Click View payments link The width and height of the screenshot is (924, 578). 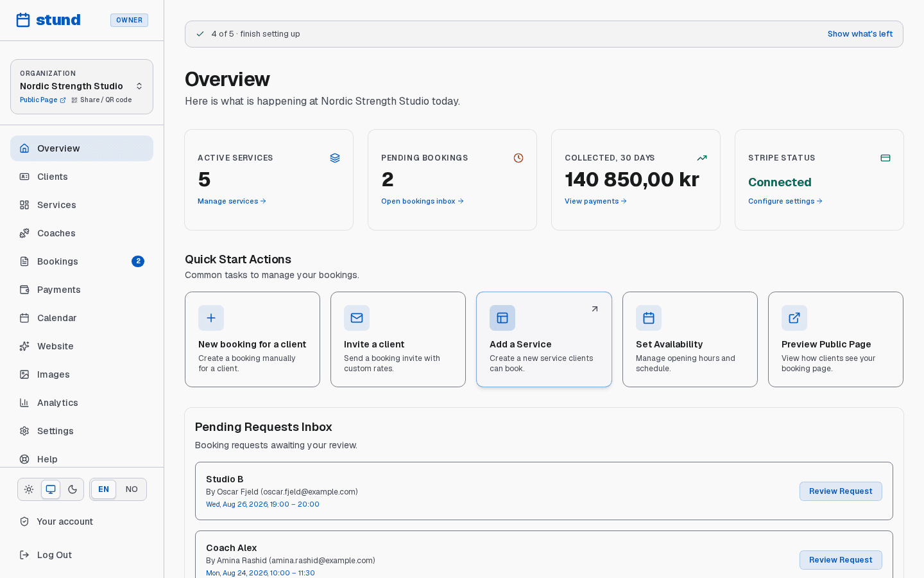click(x=595, y=201)
